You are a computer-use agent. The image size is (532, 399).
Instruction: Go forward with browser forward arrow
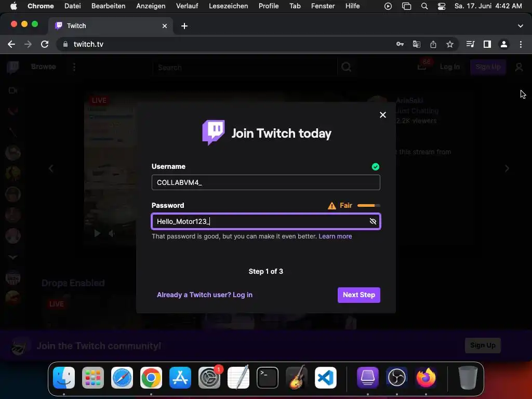pyautogui.click(x=28, y=44)
